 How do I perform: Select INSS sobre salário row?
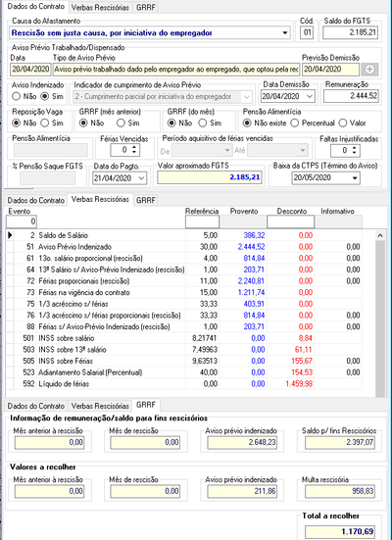click(x=184, y=338)
